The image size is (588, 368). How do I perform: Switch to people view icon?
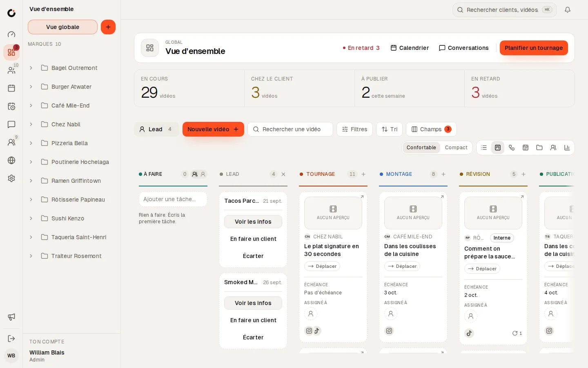coord(553,148)
